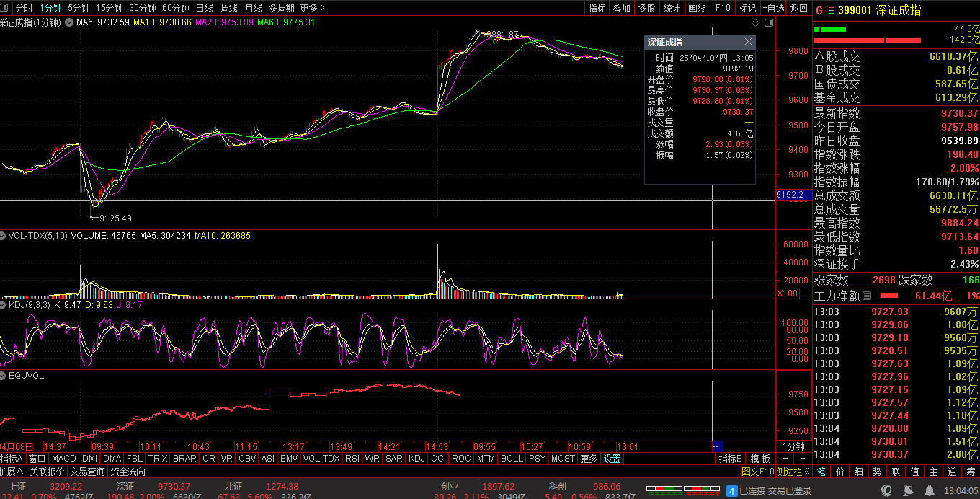Select the RSI indicator tab
The image size is (980, 499).
coord(352,459)
